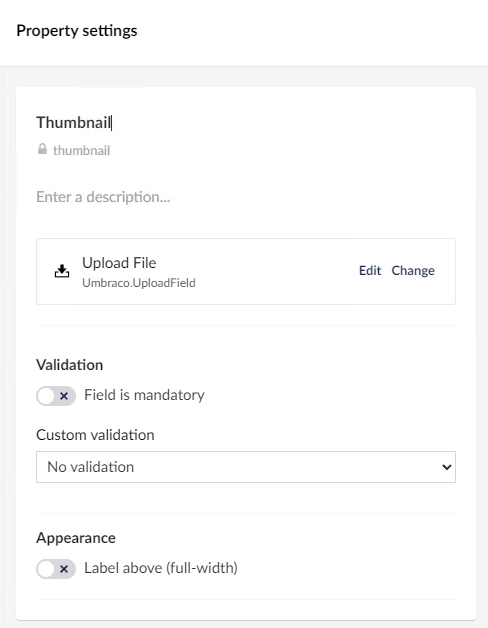Click the lock icon beside thumbnail alias

tap(42, 149)
